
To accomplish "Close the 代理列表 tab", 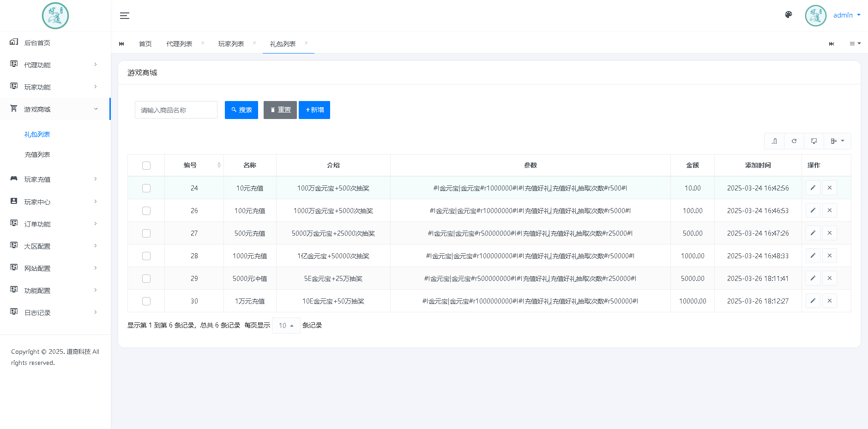I will coord(203,43).
